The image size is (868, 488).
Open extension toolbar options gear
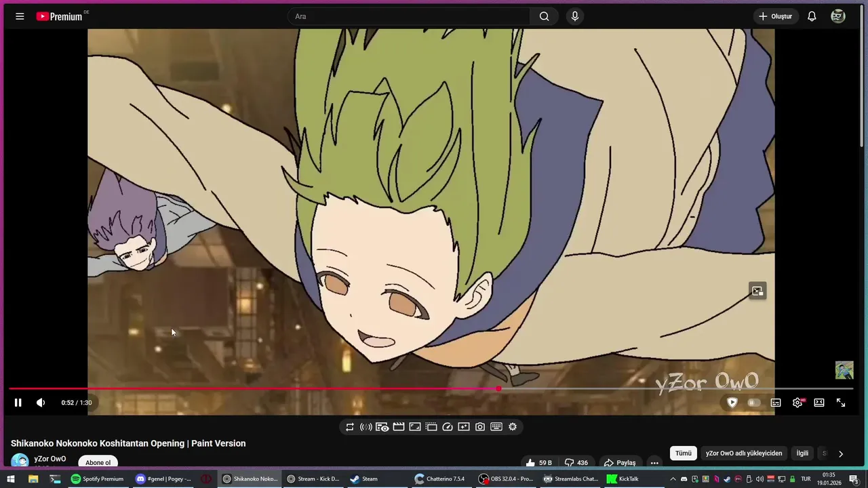(x=513, y=427)
